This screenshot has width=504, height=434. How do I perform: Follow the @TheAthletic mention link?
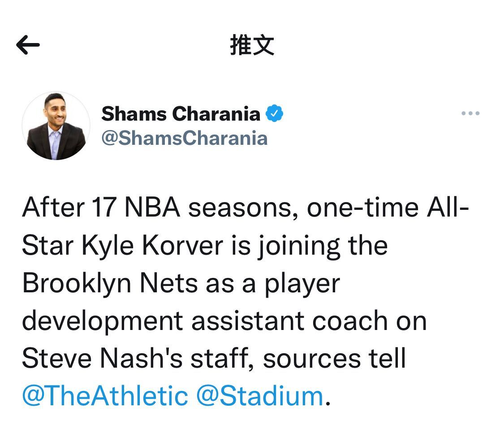(x=105, y=396)
